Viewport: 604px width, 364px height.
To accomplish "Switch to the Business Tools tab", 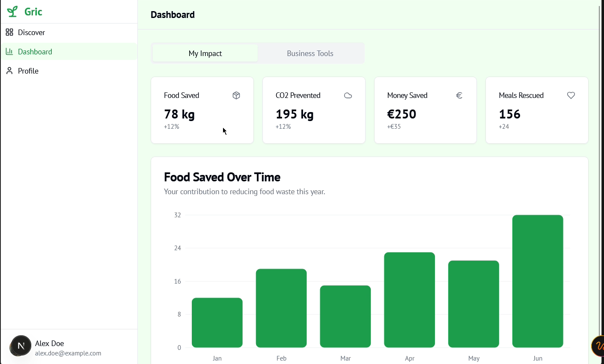I will (310, 53).
